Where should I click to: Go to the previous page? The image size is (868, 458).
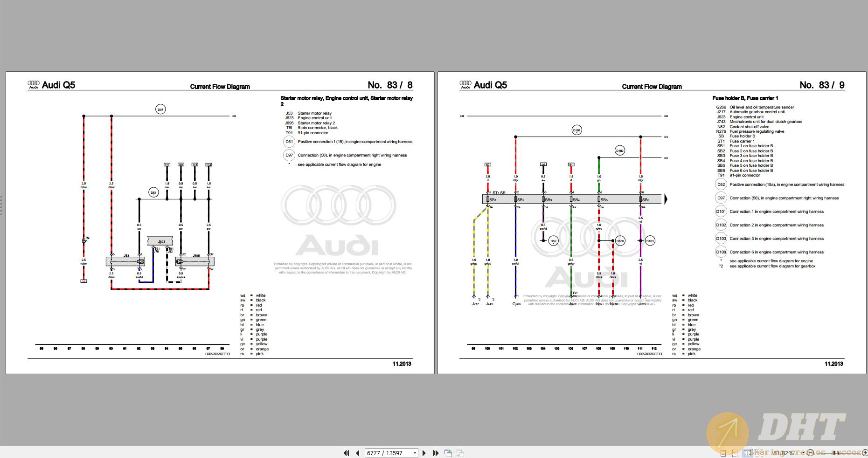(x=358, y=453)
